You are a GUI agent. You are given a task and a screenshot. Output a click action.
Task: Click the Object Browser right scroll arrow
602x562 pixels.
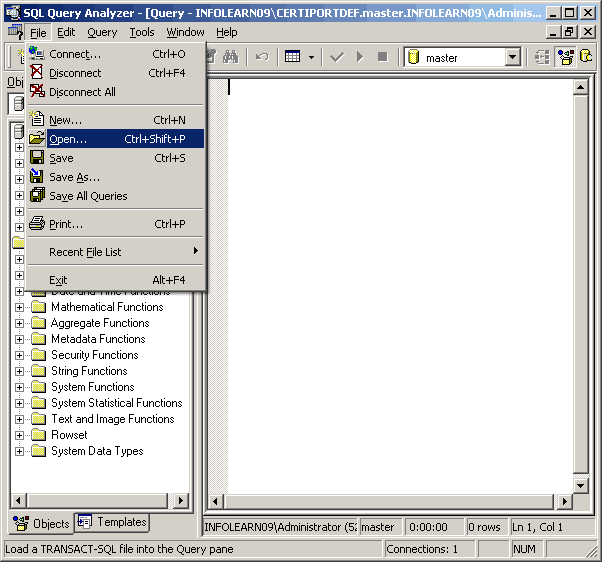180,501
